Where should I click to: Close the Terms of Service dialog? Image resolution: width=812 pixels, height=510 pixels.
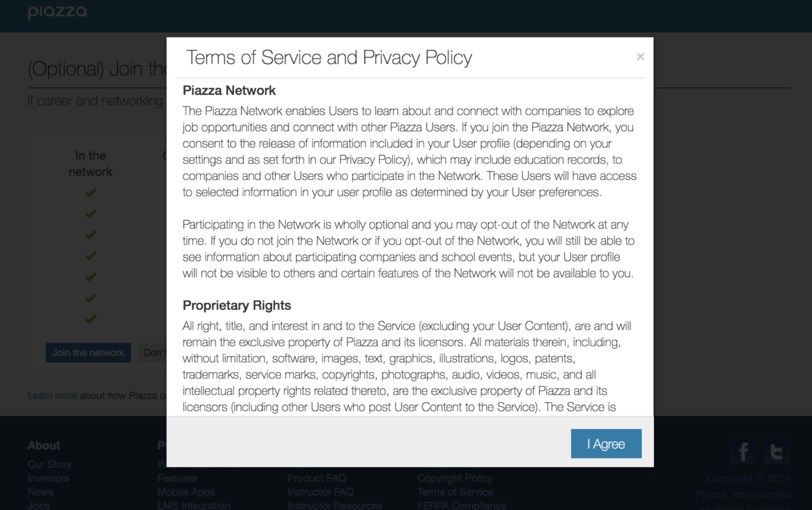click(x=640, y=57)
